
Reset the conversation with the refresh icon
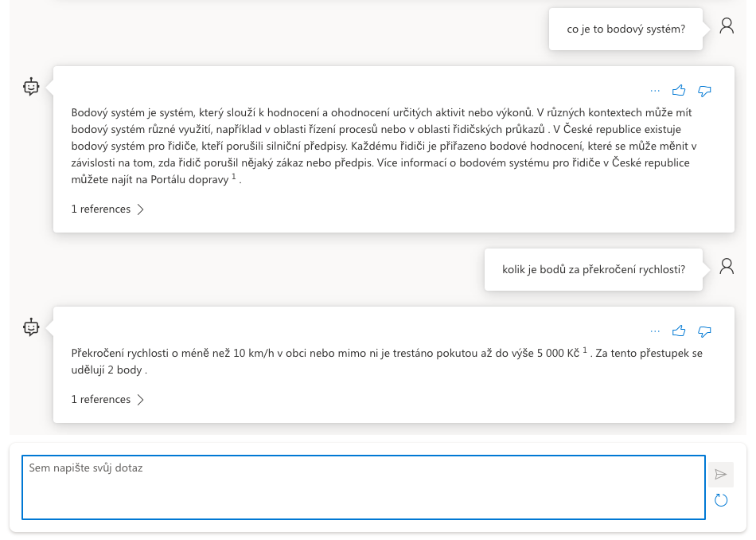click(721, 500)
